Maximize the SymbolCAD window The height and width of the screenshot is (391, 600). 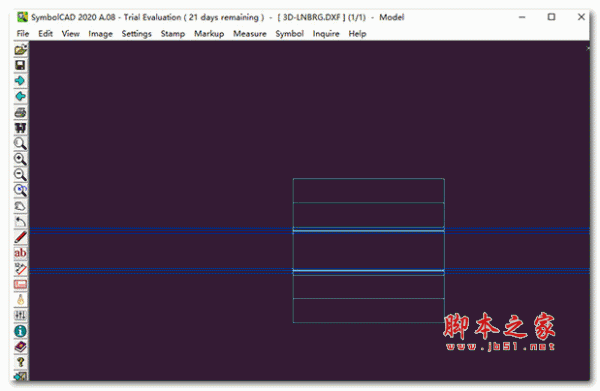(551, 17)
